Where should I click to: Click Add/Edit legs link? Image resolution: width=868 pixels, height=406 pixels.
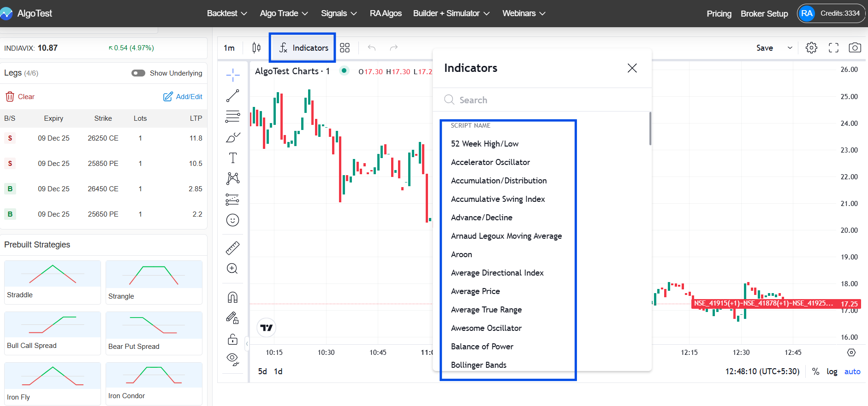pos(183,97)
